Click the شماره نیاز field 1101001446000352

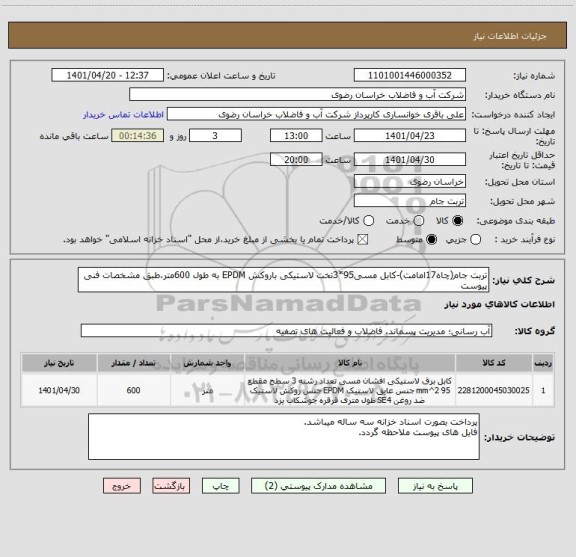pos(410,75)
